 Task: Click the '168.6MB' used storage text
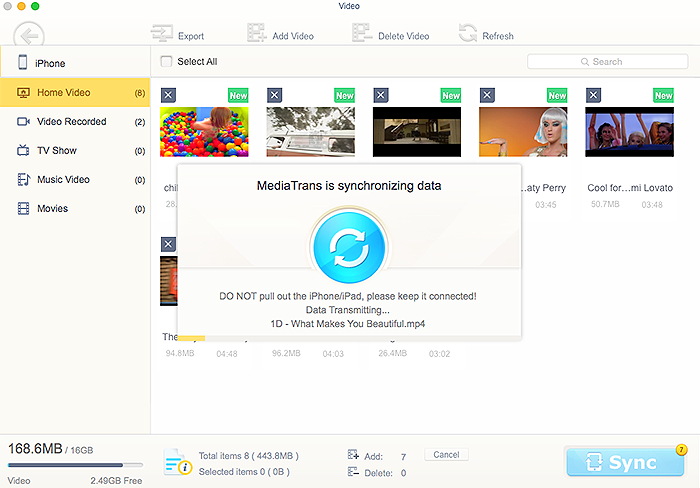coord(35,449)
